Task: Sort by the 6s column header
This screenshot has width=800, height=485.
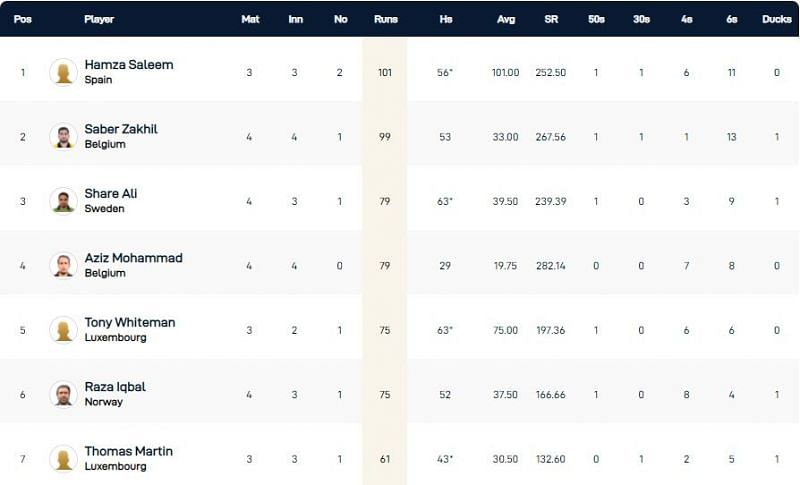Action: [731, 19]
